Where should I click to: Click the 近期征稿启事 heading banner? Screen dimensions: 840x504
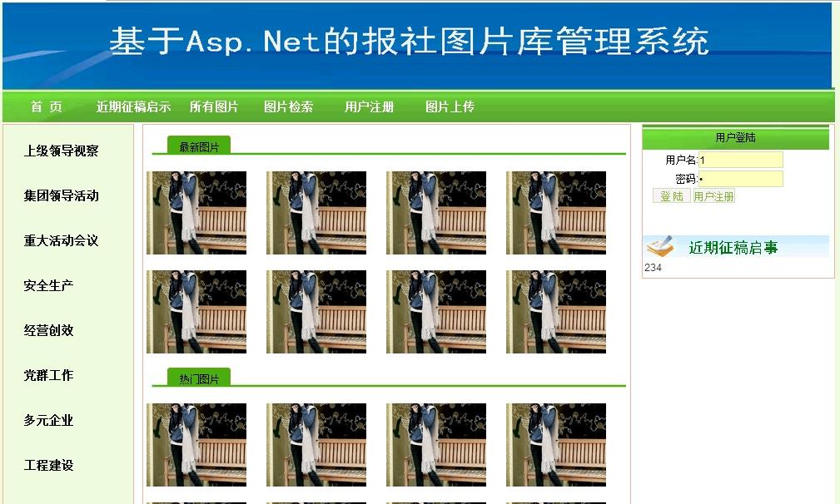coord(737,247)
